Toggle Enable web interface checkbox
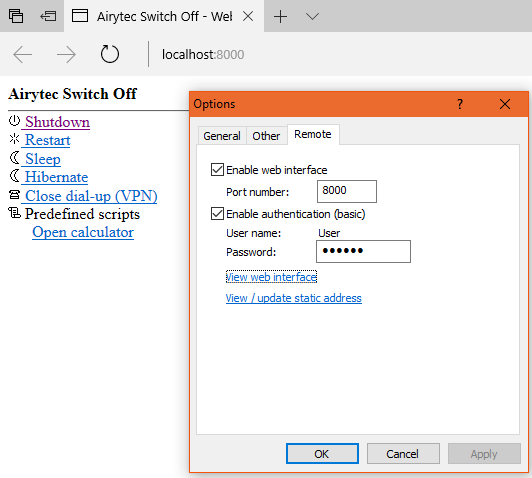Image resolution: width=532 pixels, height=478 pixels. 217,170
